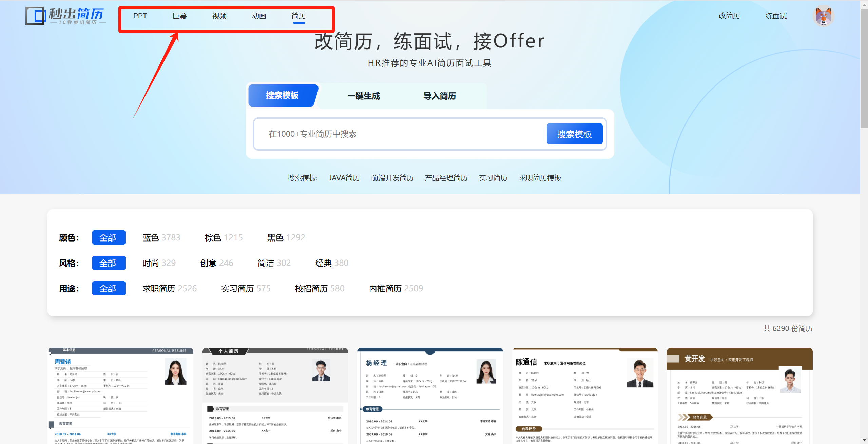
Task: Open the PPT navigation item
Action: tap(140, 16)
